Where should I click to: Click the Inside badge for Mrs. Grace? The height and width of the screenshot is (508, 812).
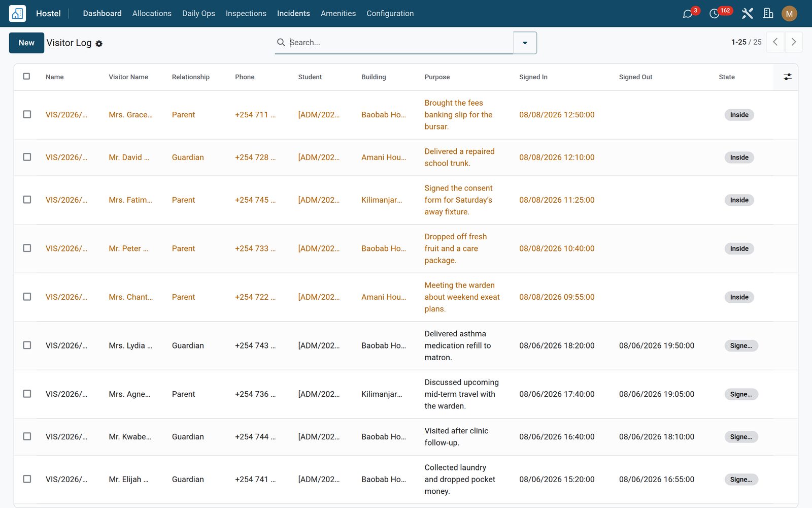click(x=739, y=115)
